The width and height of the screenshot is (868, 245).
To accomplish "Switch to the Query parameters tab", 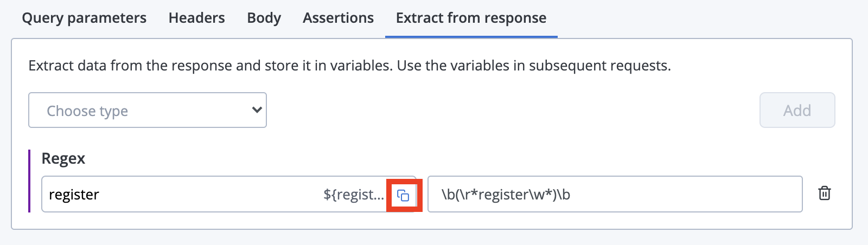I will pyautogui.click(x=84, y=18).
